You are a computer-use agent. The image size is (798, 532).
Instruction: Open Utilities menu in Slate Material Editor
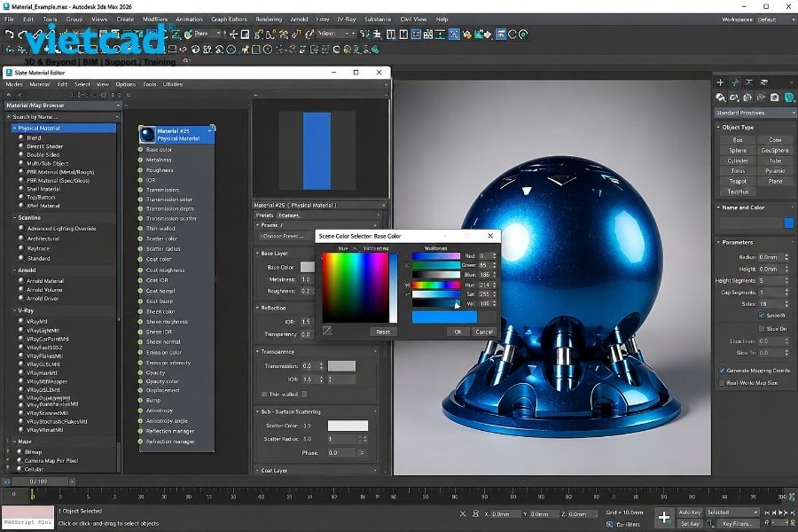point(173,84)
